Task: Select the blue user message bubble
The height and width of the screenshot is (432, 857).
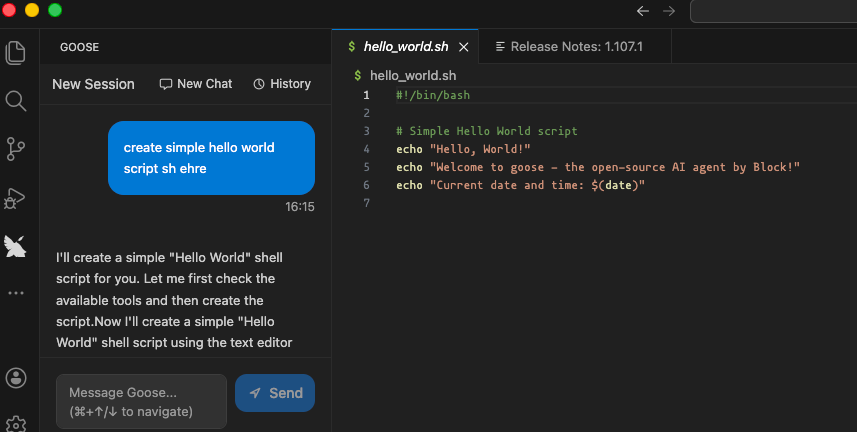Action: pyautogui.click(x=211, y=158)
